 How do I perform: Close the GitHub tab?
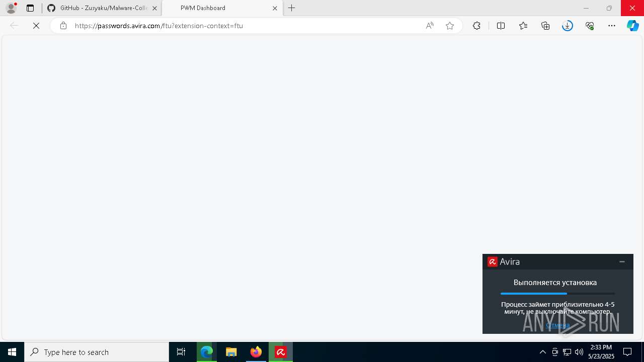[x=154, y=8]
